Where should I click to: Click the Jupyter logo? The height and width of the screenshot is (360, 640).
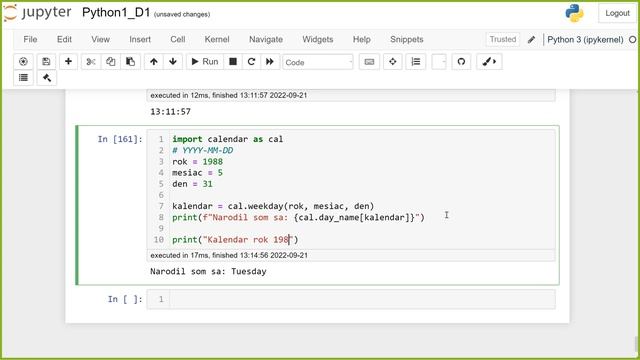tap(38, 13)
